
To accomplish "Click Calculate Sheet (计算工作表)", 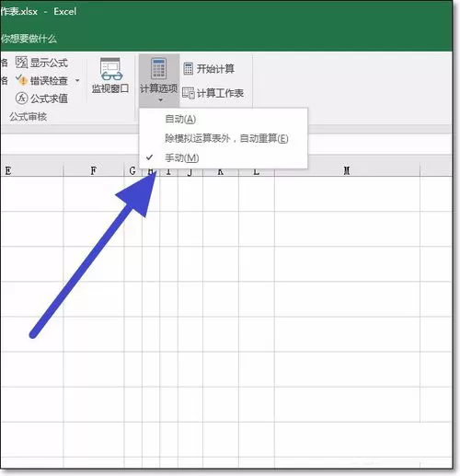I will point(213,93).
